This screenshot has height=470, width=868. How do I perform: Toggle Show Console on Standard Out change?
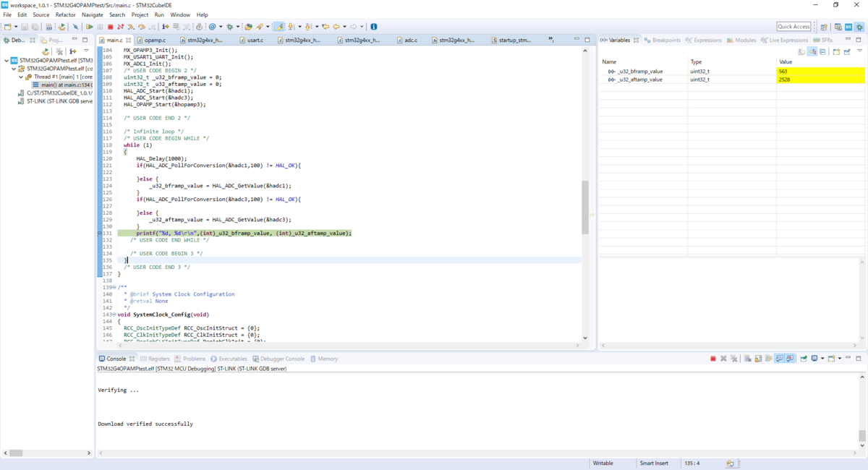[x=779, y=359]
